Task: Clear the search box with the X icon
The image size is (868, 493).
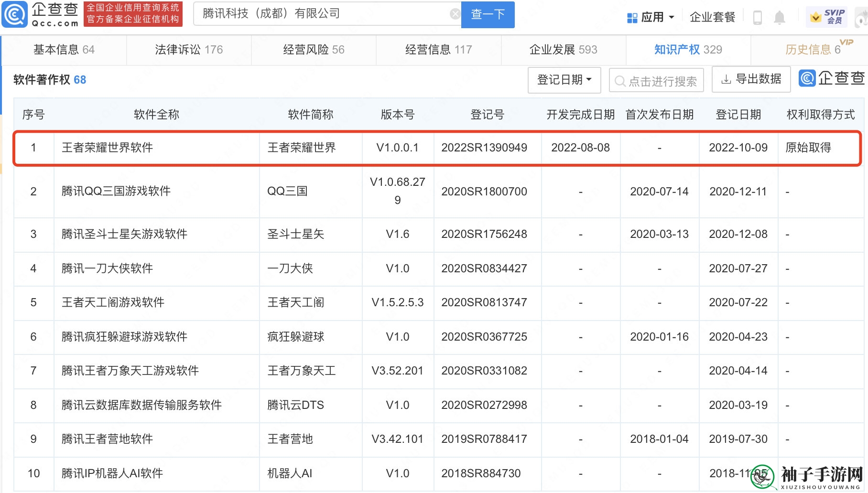Action: pyautogui.click(x=455, y=14)
